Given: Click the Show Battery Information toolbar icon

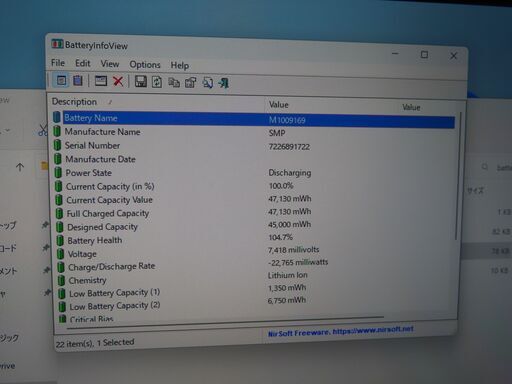Looking at the screenshot, I should tap(61, 80).
